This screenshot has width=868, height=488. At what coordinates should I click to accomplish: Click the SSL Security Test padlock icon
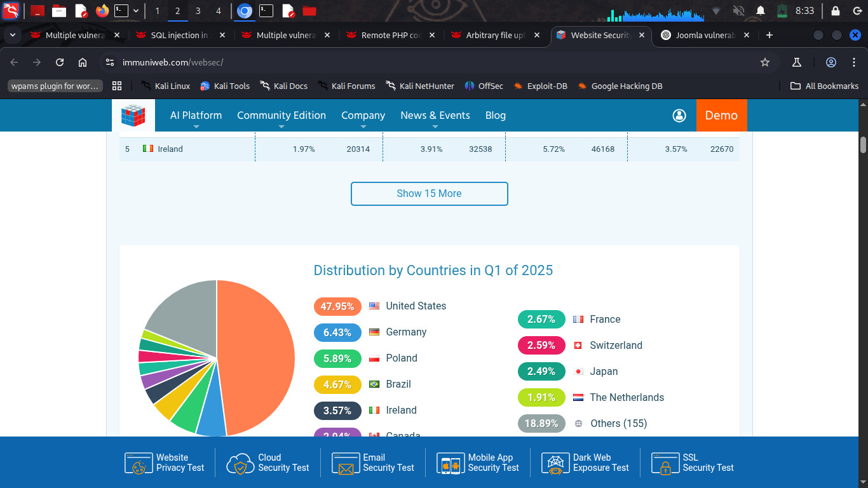(x=665, y=463)
